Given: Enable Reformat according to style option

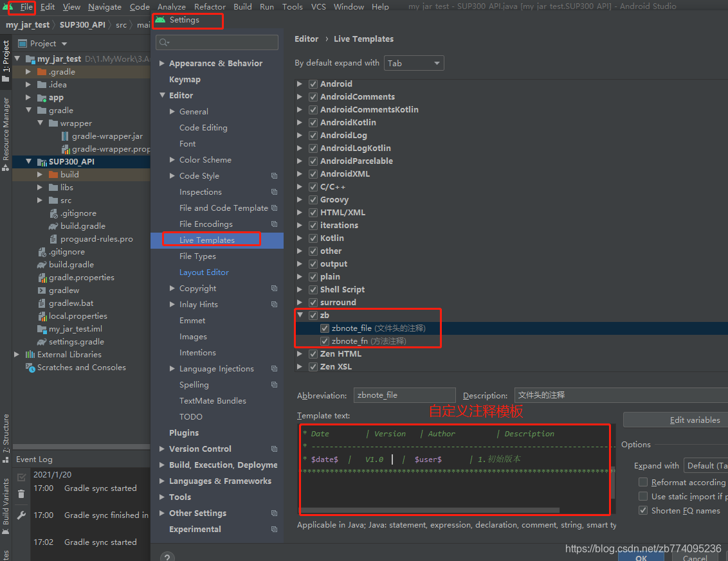Looking at the screenshot, I should click(x=643, y=482).
